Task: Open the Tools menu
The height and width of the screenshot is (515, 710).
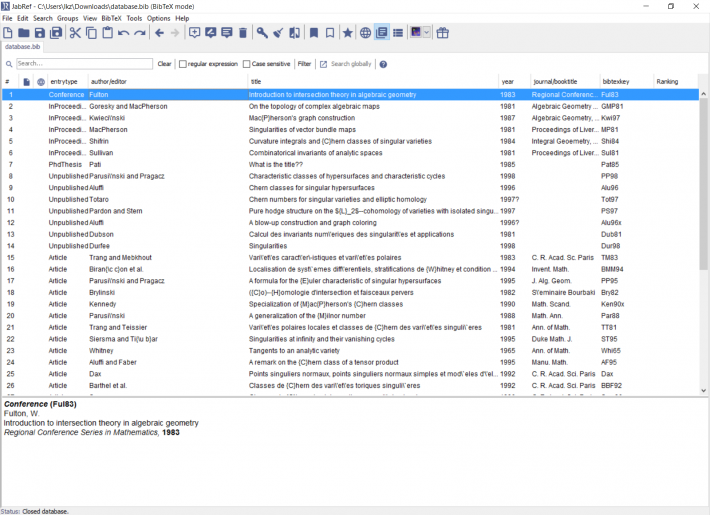Action: tap(134, 18)
